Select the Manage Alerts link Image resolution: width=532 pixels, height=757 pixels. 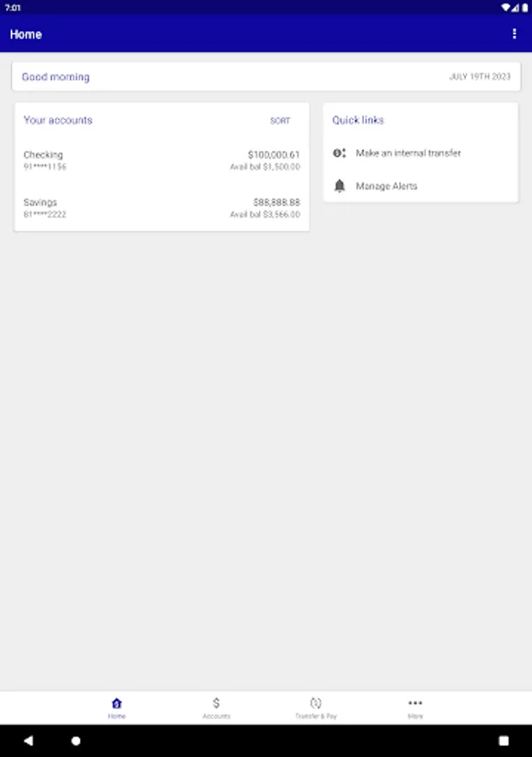click(x=387, y=186)
